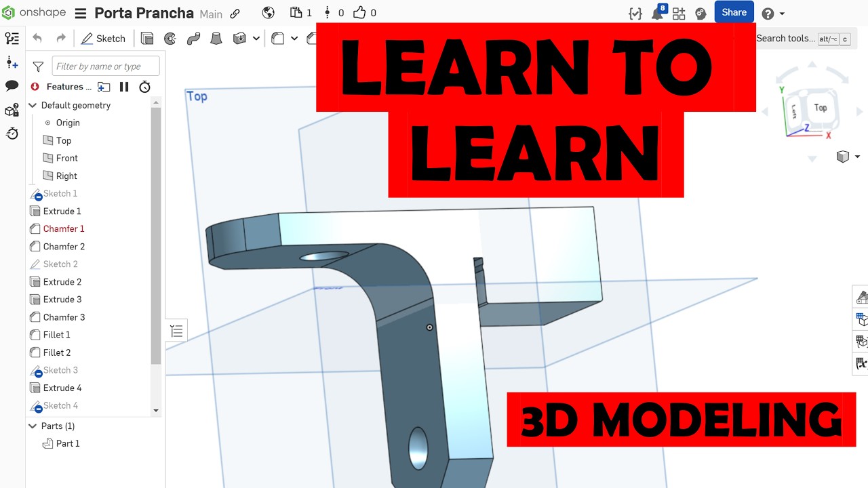The width and height of the screenshot is (868, 488).
Task: Select the Extrude 4 feature
Action: click(x=62, y=388)
